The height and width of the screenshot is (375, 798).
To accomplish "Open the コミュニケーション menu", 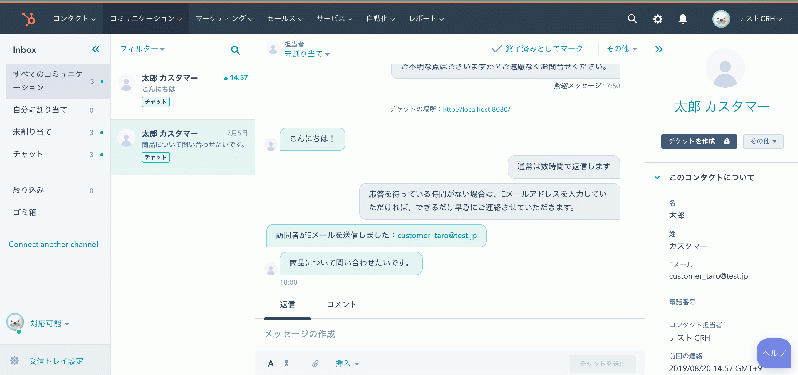I will (x=146, y=19).
